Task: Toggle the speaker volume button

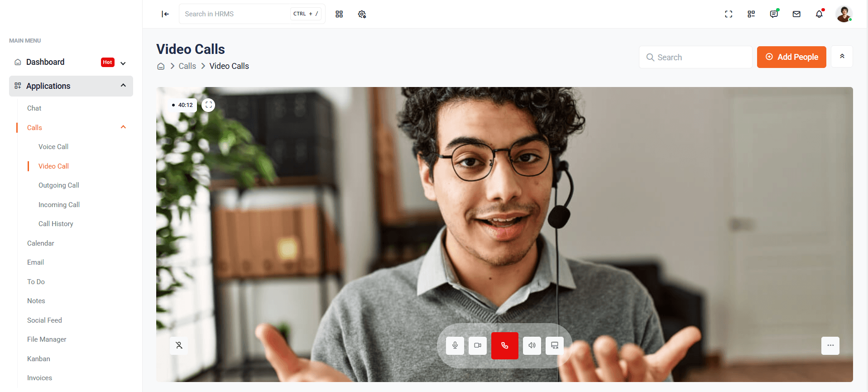Action: coord(532,345)
